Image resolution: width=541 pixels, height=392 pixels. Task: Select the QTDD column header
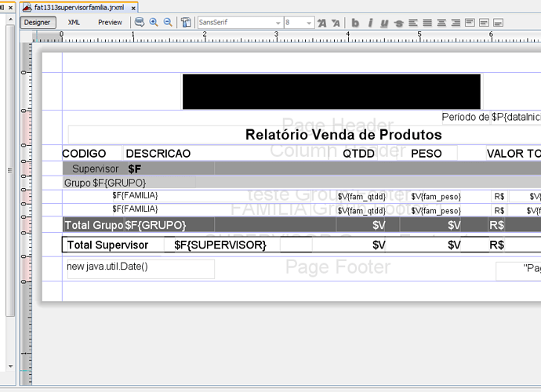[x=358, y=154]
